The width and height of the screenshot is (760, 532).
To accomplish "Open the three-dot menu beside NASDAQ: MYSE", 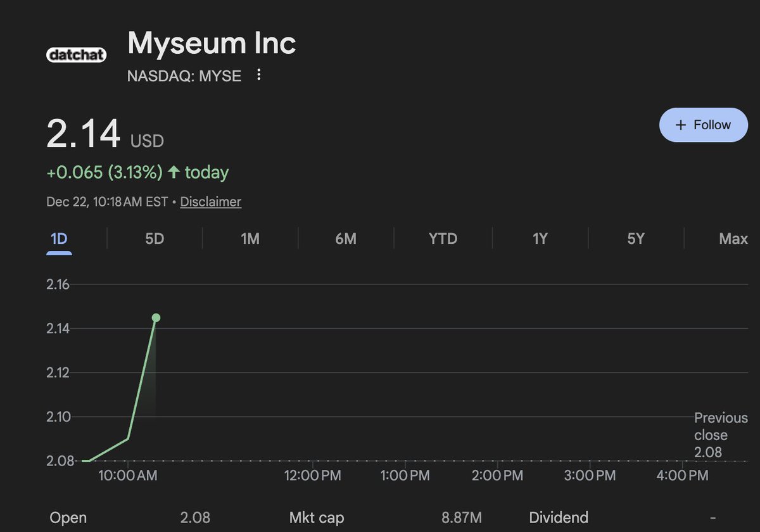I will coord(258,75).
